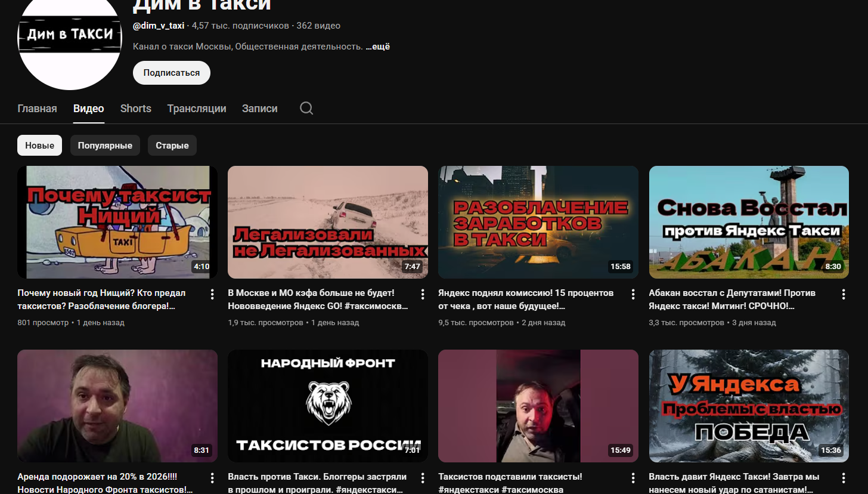This screenshot has width=868, height=494.
Task: Expand channel description via '…ещё'
Action: 378,47
